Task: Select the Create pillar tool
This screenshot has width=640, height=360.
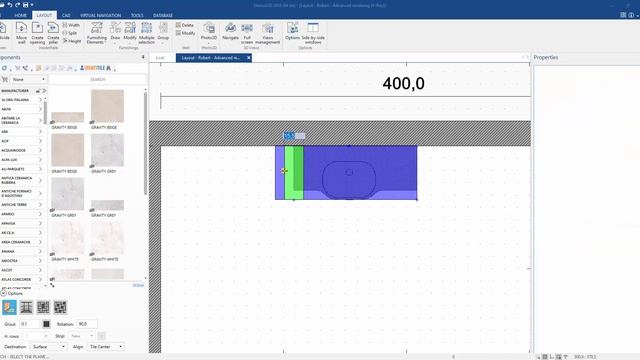Action: point(53,33)
